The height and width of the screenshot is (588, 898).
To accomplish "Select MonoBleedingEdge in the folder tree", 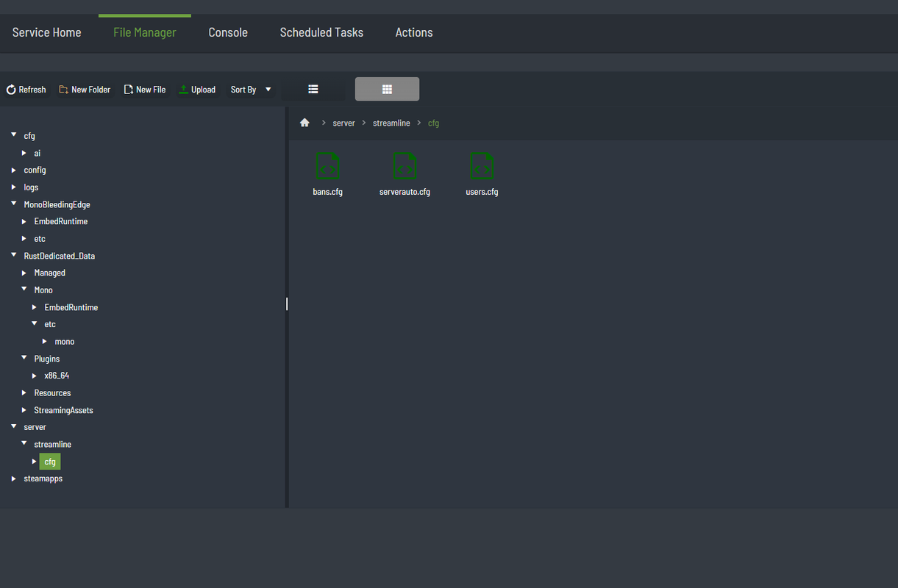I will [x=57, y=204].
